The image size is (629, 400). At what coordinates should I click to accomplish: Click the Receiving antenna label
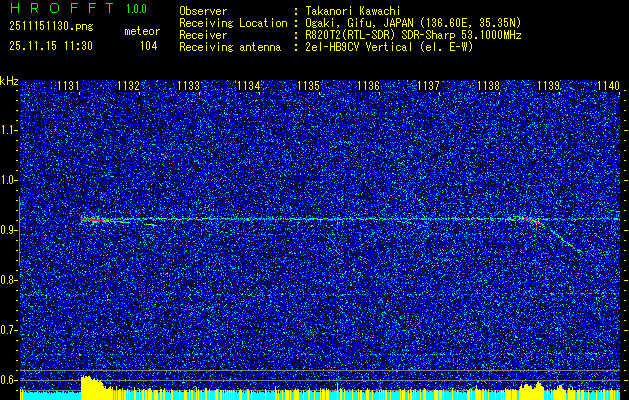[x=230, y=47]
